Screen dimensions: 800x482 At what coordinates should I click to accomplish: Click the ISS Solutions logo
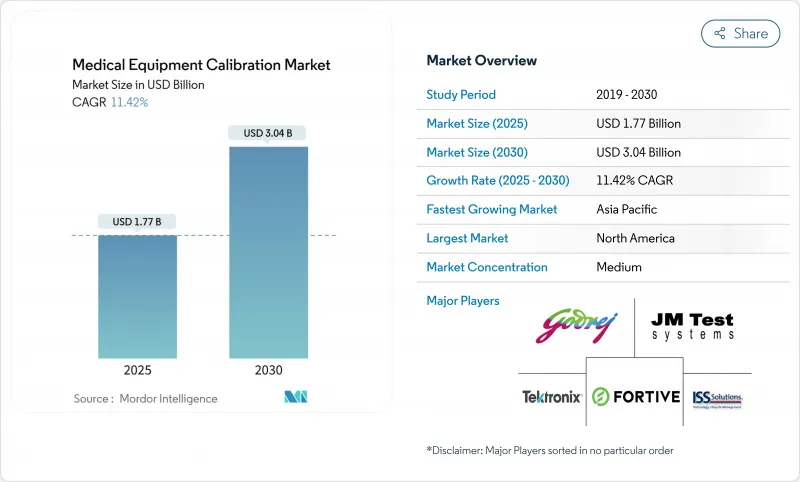tap(718, 398)
